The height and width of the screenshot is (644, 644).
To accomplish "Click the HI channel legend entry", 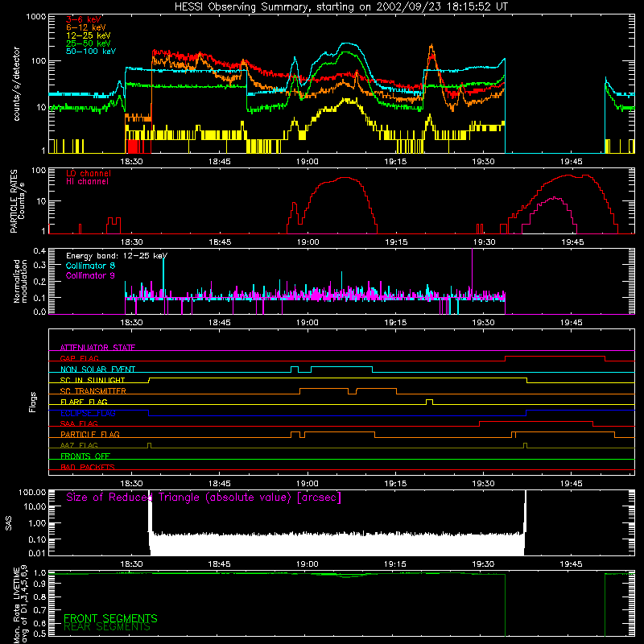I will point(87,182).
